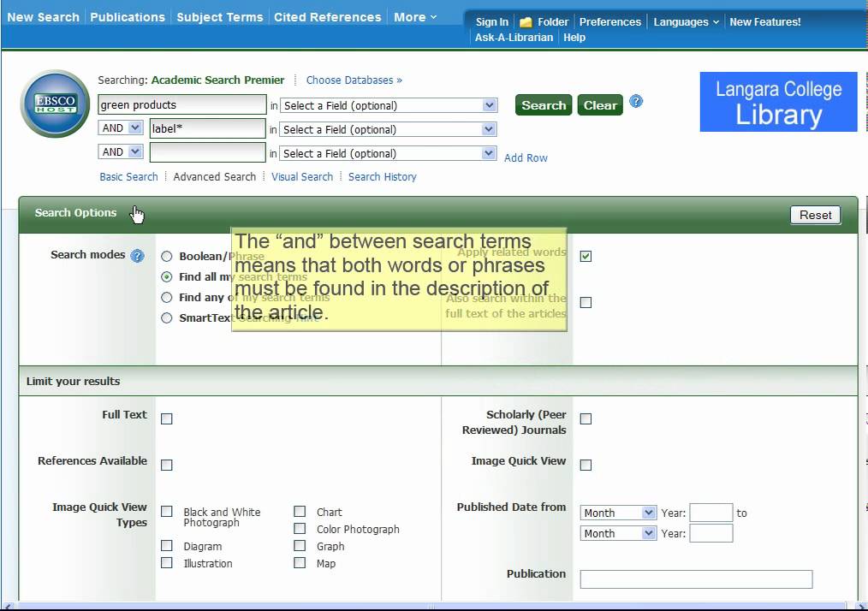Check the Graph image type
The image size is (868, 611).
300,546
